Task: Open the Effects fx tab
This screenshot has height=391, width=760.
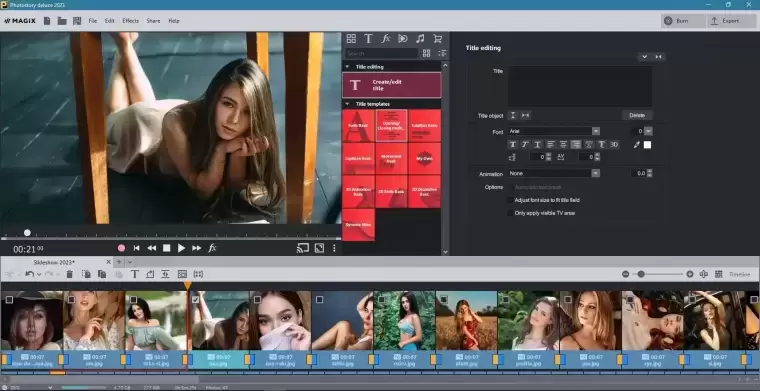Action: pyautogui.click(x=386, y=39)
